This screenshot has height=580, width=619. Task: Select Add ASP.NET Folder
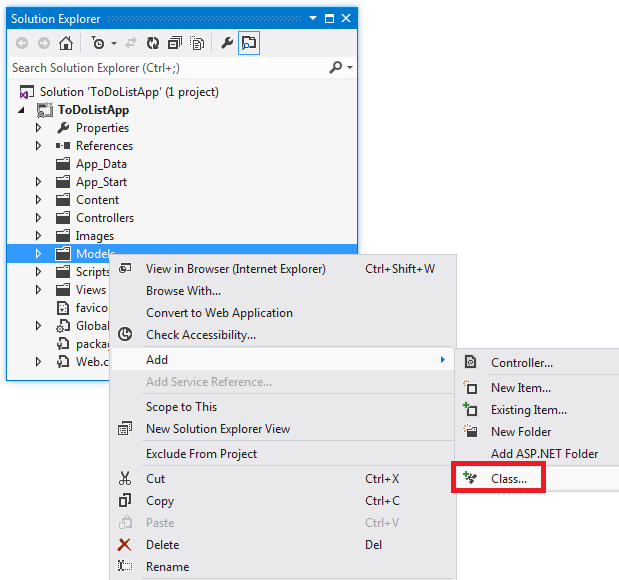[538, 454]
